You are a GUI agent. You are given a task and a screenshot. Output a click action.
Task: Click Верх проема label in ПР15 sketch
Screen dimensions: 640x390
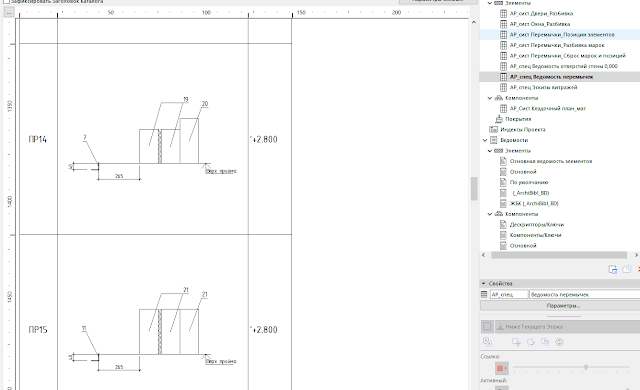[x=221, y=361]
